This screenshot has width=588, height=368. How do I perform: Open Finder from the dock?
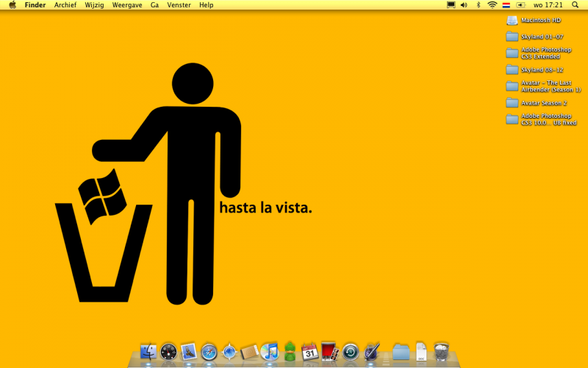pos(148,352)
